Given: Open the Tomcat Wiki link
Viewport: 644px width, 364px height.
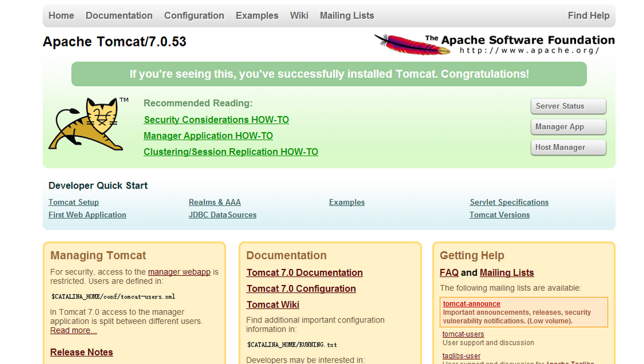Looking at the screenshot, I should [273, 305].
